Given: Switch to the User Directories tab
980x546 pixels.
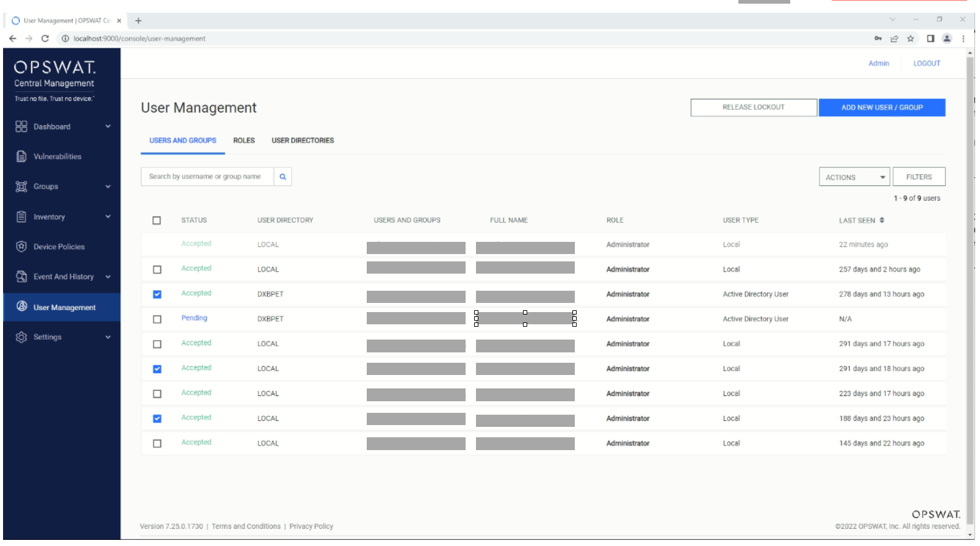Looking at the screenshot, I should pos(303,140).
